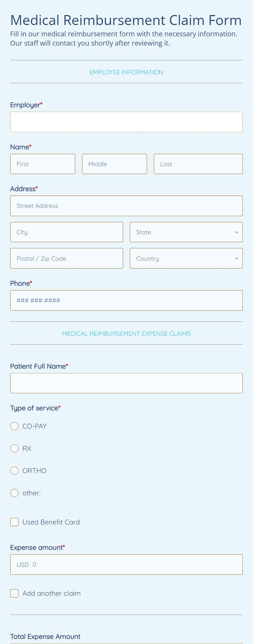This screenshot has height=644, width=253.
Task: Click into the Employer field
Action: 126,122
